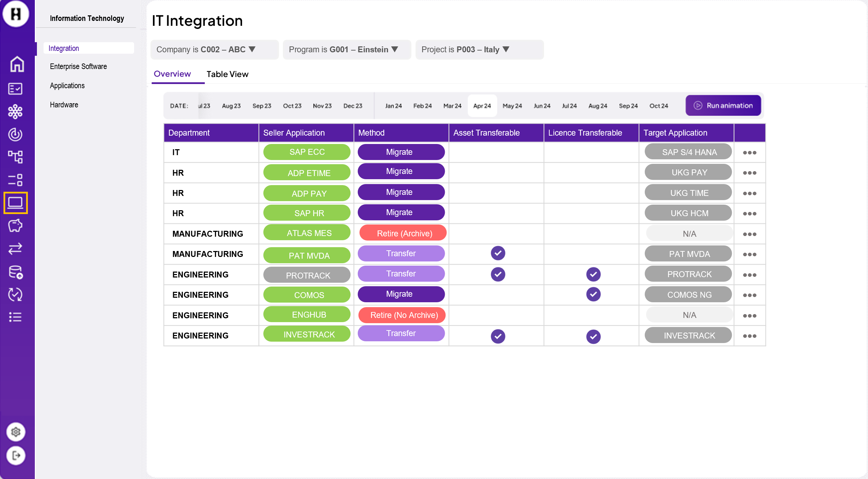Toggle Asset Transferable check for PAT MVDA

[498, 253]
